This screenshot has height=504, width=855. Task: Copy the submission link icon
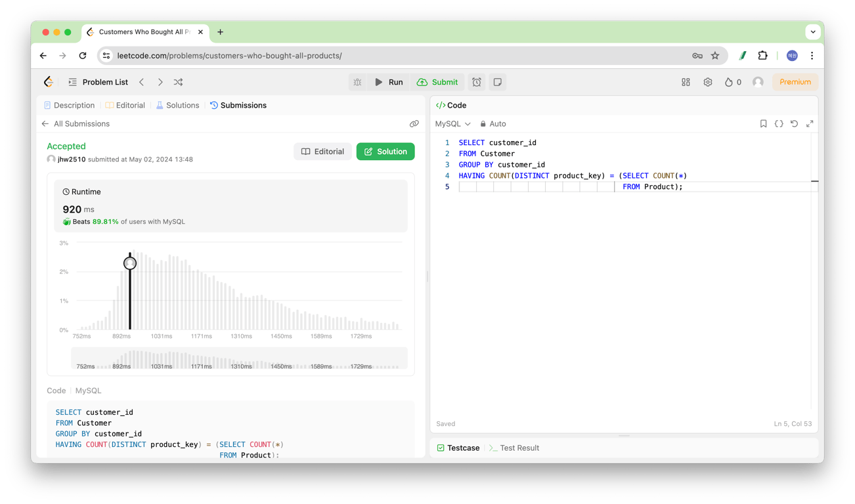tap(414, 123)
